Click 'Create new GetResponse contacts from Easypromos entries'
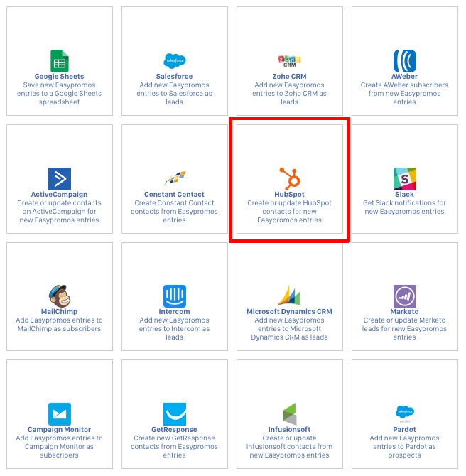This screenshot has height=476, width=466. (174, 447)
